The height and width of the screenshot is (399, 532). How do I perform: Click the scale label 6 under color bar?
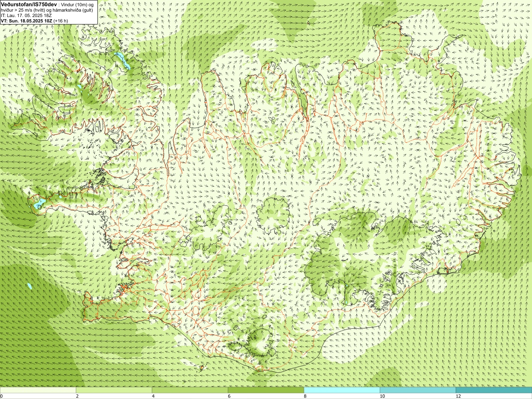click(229, 396)
